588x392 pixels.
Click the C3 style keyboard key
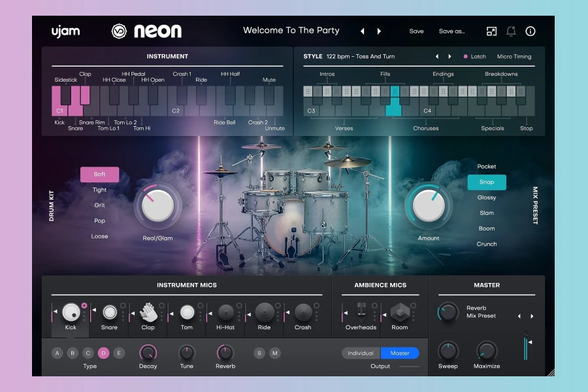pyautogui.click(x=311, y=107)
